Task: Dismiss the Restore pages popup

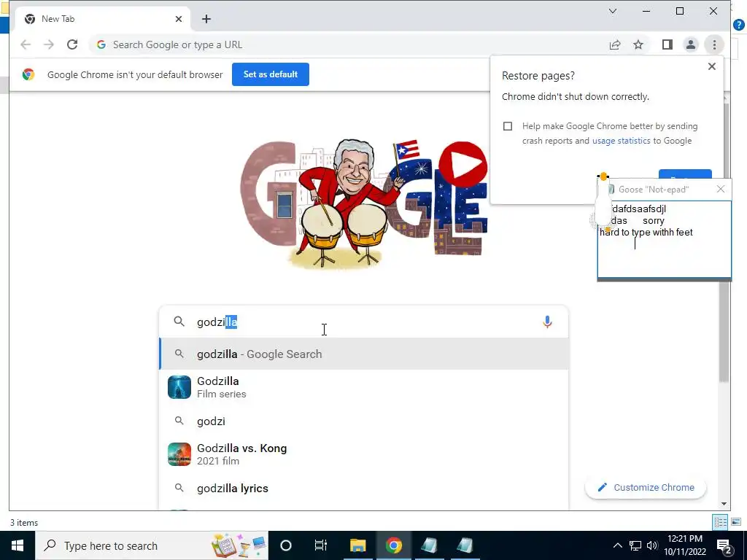Action: click(712, 66)
